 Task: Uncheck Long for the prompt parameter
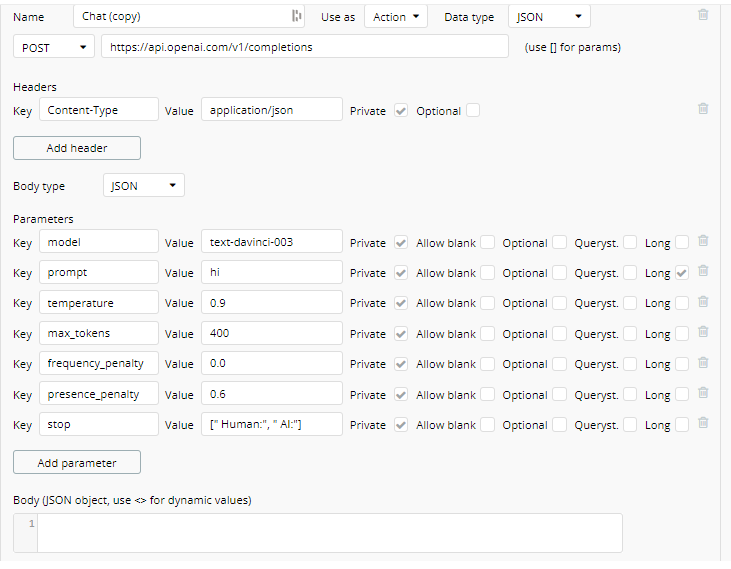coord(682,272)
